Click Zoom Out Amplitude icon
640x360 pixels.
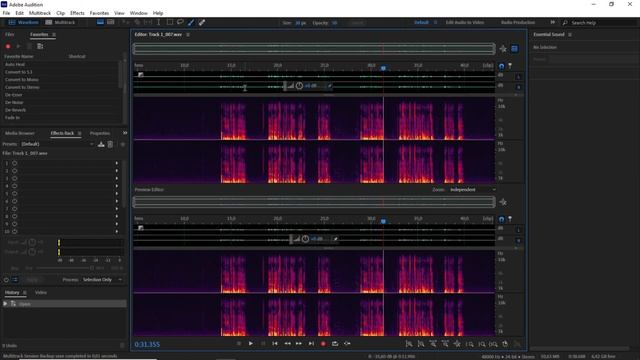tap(421, 344)
